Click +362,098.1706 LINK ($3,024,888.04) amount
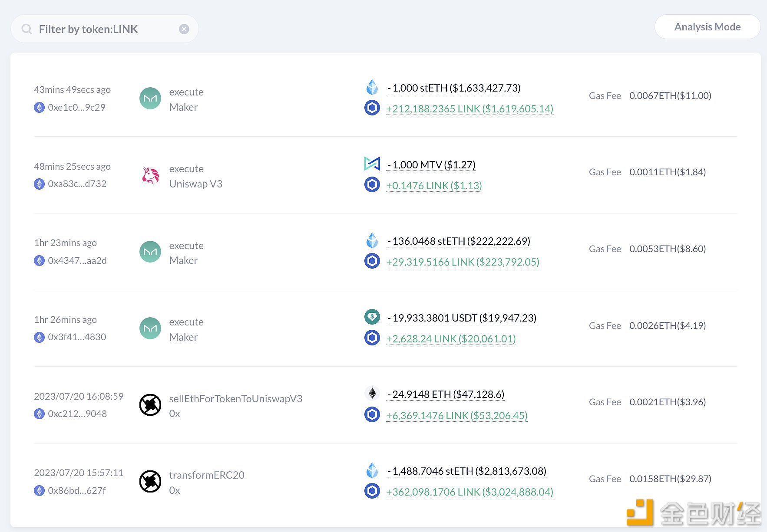The width and height of the screenshot is (767, 532). click(470, 492)
